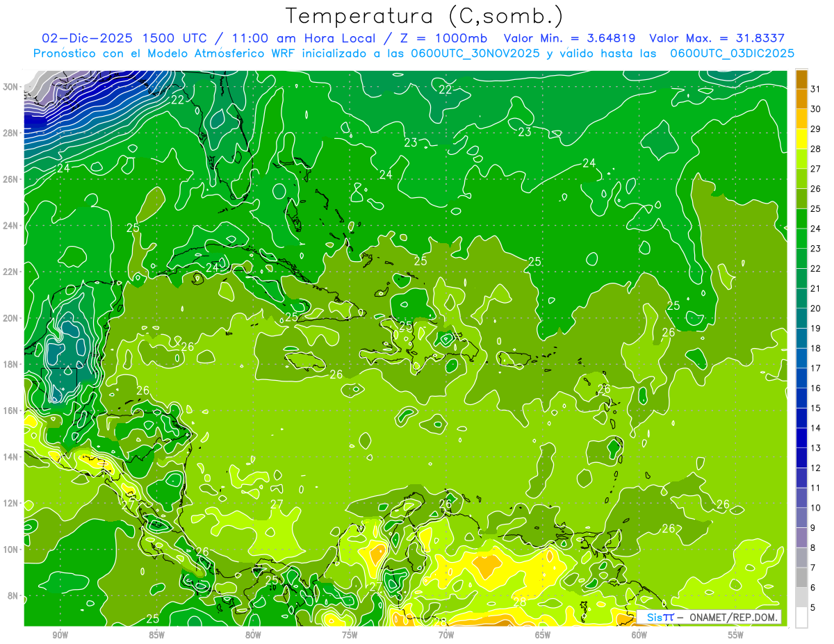Click the '10N' latitude axis label
The height and width of the screenshot is (644, 834).
(x=11, y=550)
